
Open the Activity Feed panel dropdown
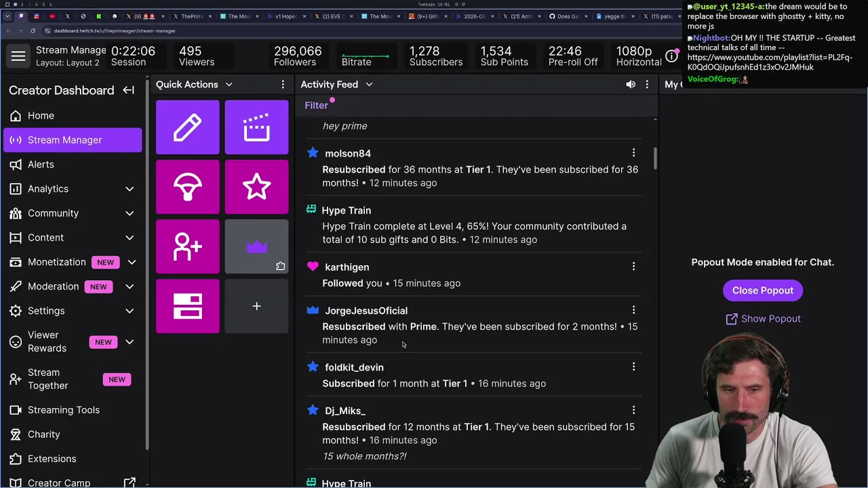(x=369, y=85)
